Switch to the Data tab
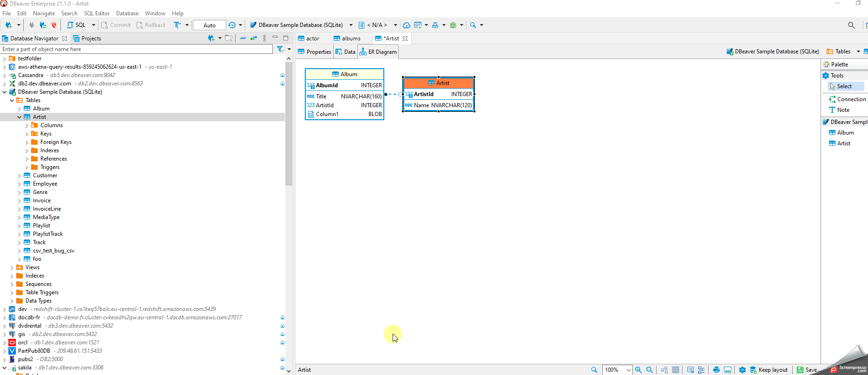This screenshot has width=868, height=375. 346,52
